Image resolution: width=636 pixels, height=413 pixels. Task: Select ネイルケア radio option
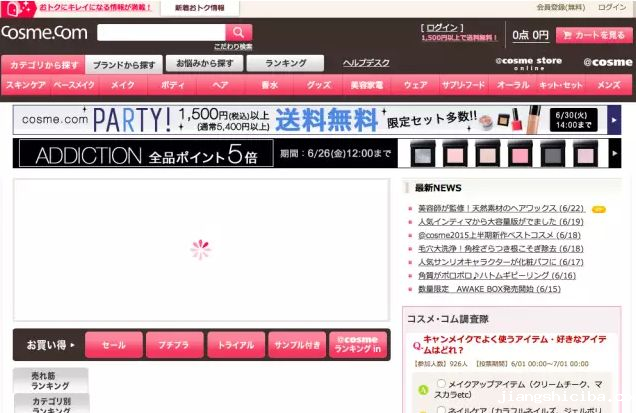pos(442,409)
